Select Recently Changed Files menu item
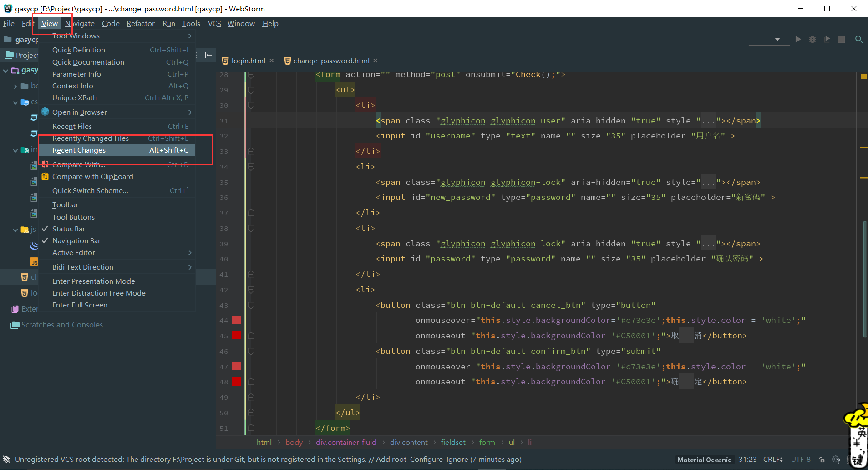The image size is (868, 470). pyautogui.click(x=117, y=138)
